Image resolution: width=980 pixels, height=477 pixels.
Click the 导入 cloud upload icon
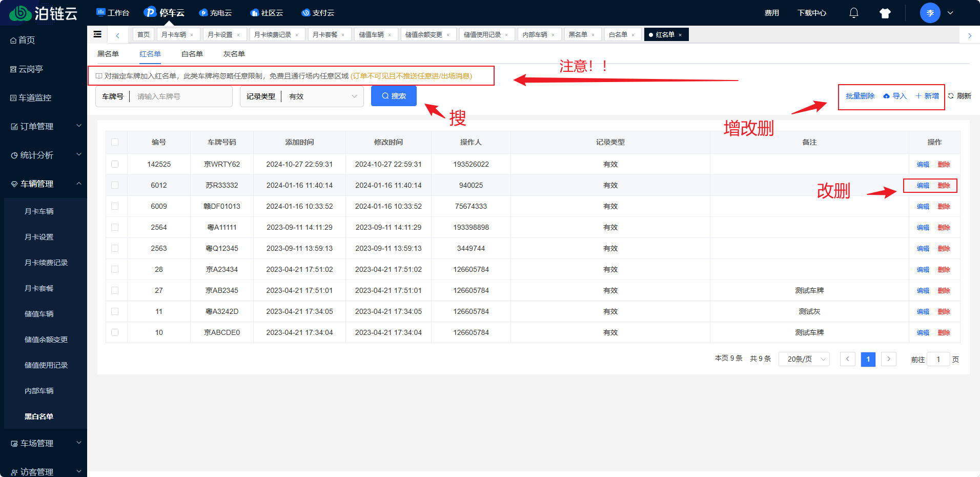[x=886, y=96]
